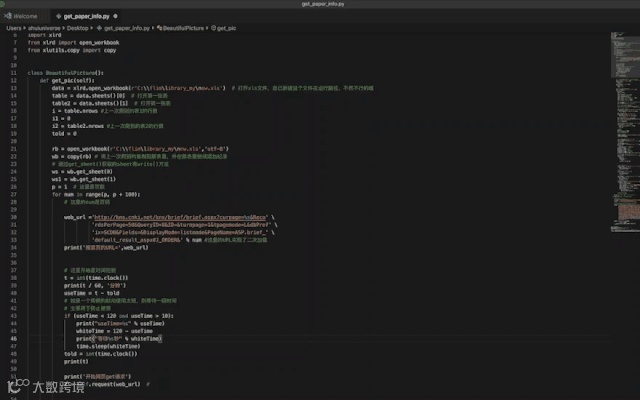The image size is (640, 400).
Task: Click the 'ws1 = wb.get_sheet(1)' line
Action: pos(84,179)
